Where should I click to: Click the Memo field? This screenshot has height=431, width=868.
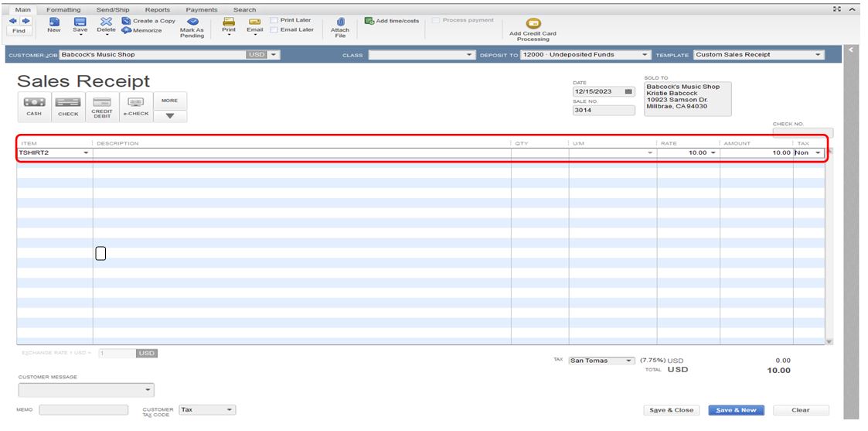coord(83,410)
